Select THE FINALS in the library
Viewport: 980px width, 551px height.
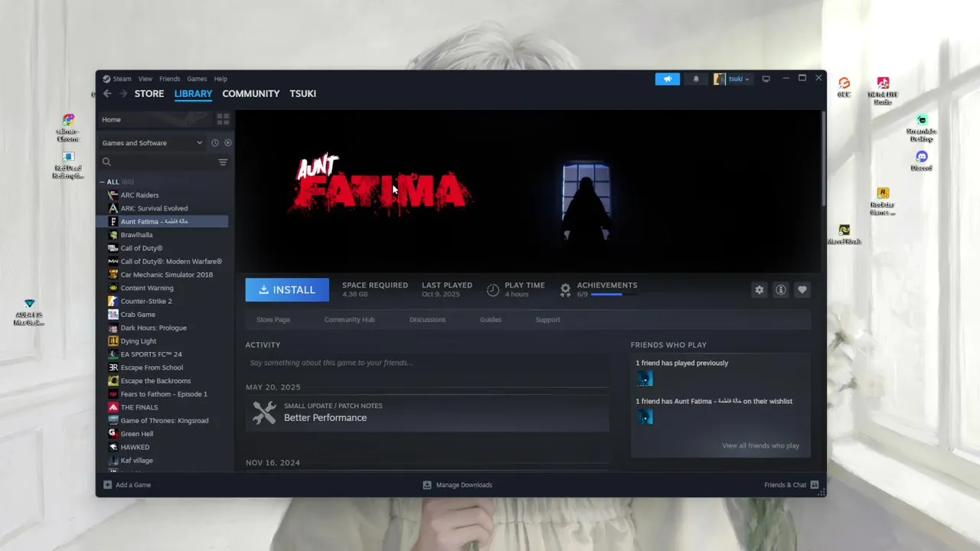(x=139, y=407)
